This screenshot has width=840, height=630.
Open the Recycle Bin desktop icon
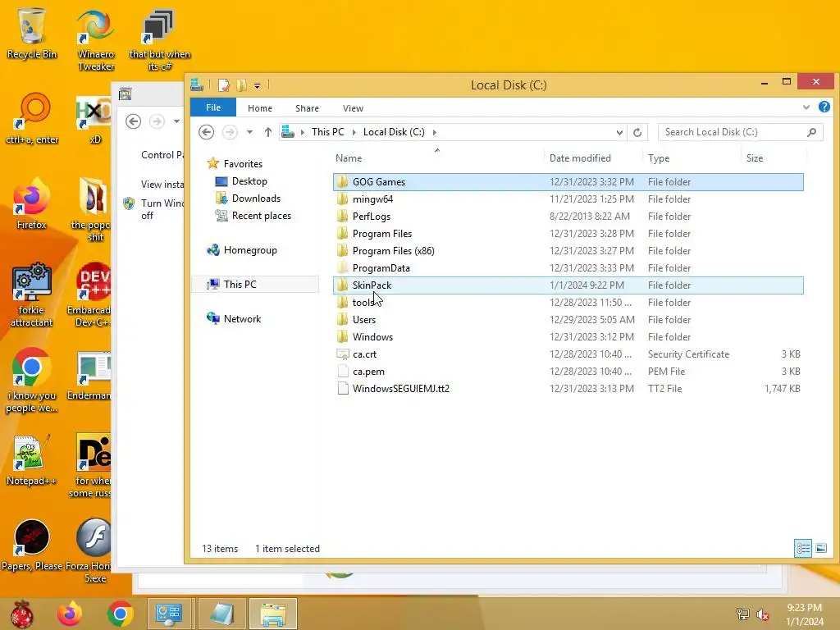[x=32, y=34]
